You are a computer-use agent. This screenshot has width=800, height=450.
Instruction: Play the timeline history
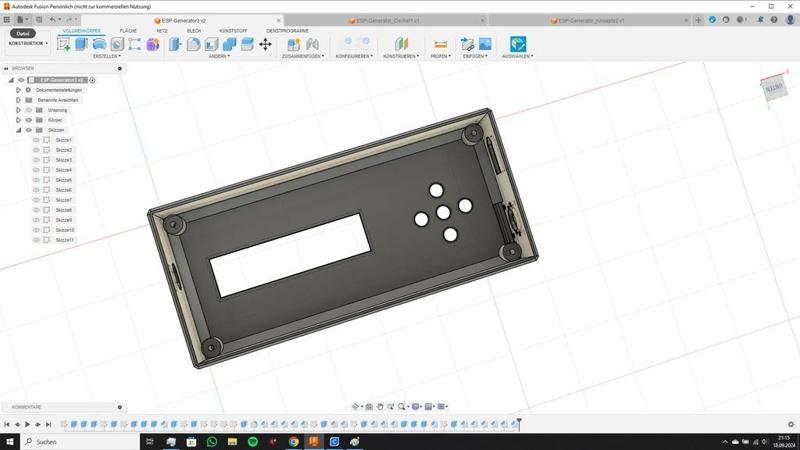tap(28, 424)
